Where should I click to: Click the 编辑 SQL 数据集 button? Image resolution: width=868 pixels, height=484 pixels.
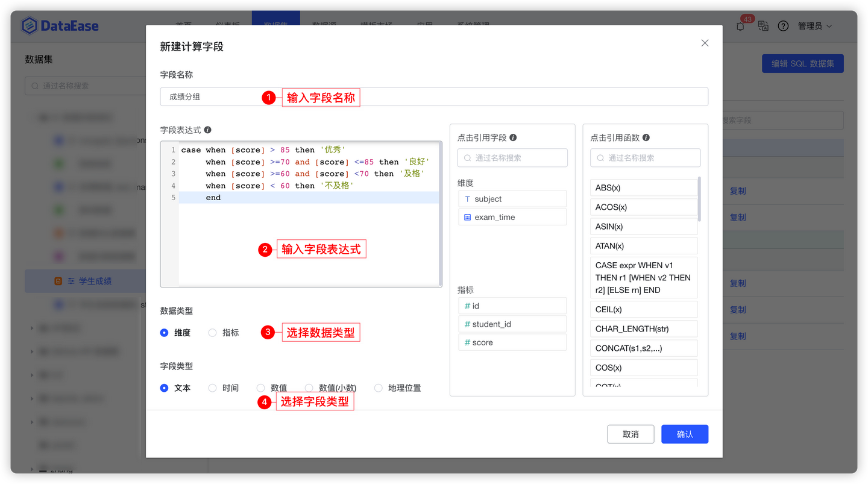803,63
